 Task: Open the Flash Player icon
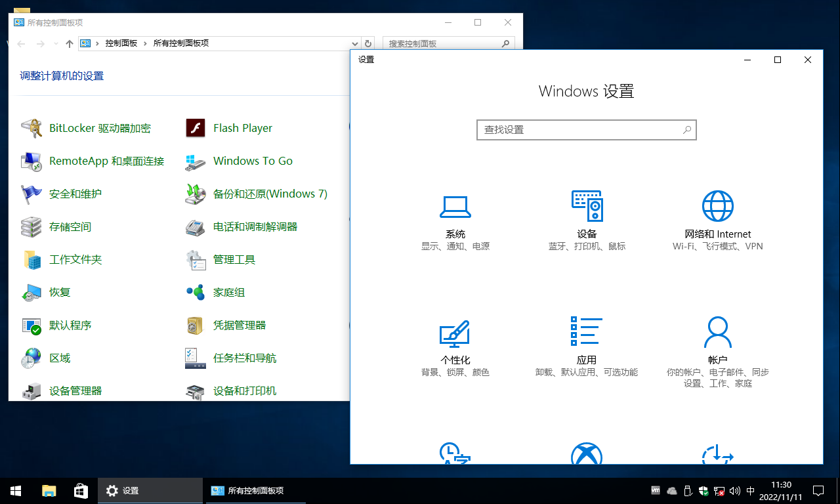point(196,128)
